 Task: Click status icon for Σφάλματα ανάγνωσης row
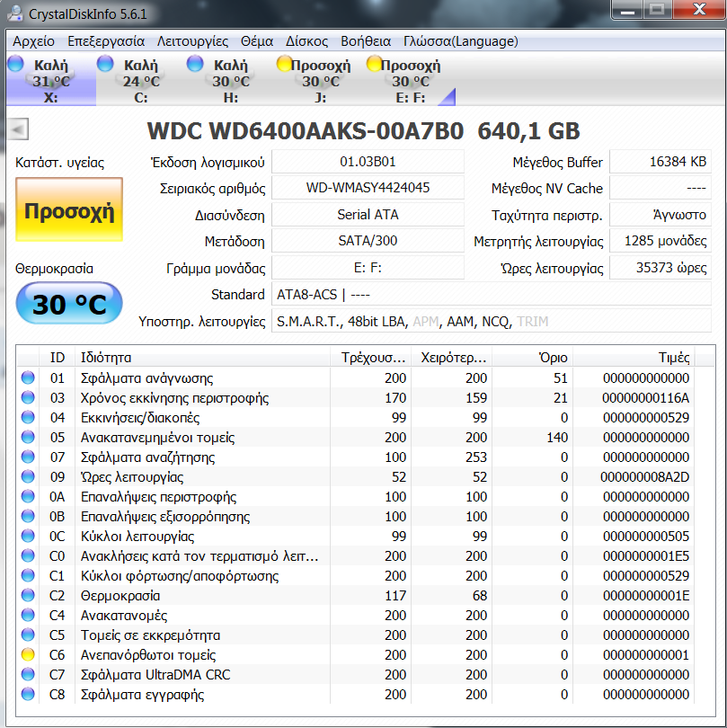[x=28, y=377]
